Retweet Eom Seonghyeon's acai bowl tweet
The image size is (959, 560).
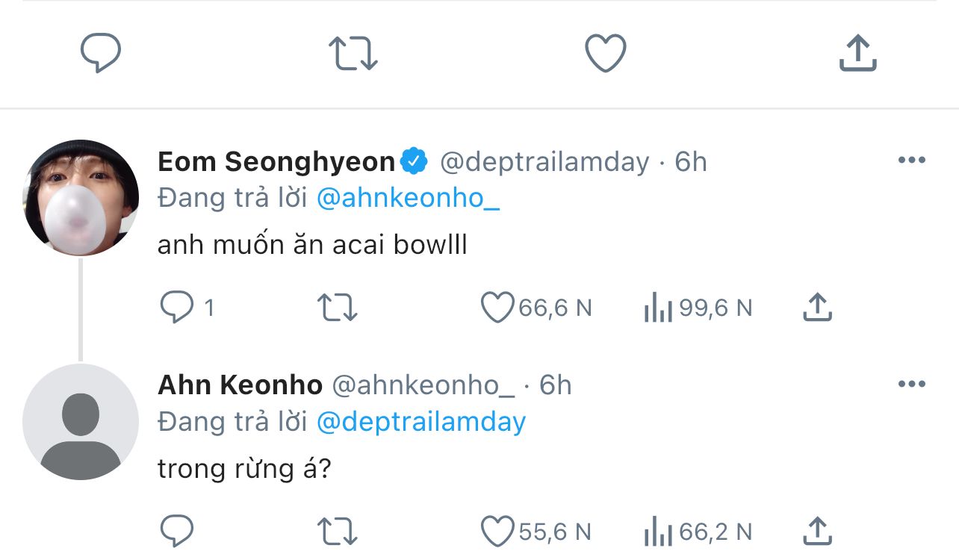click(338, 308)
